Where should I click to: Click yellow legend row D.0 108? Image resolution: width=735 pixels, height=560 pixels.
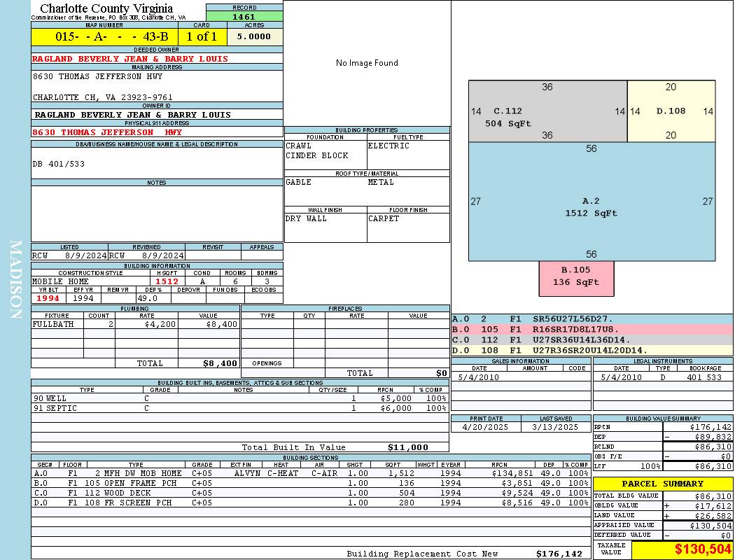(592, 350)
